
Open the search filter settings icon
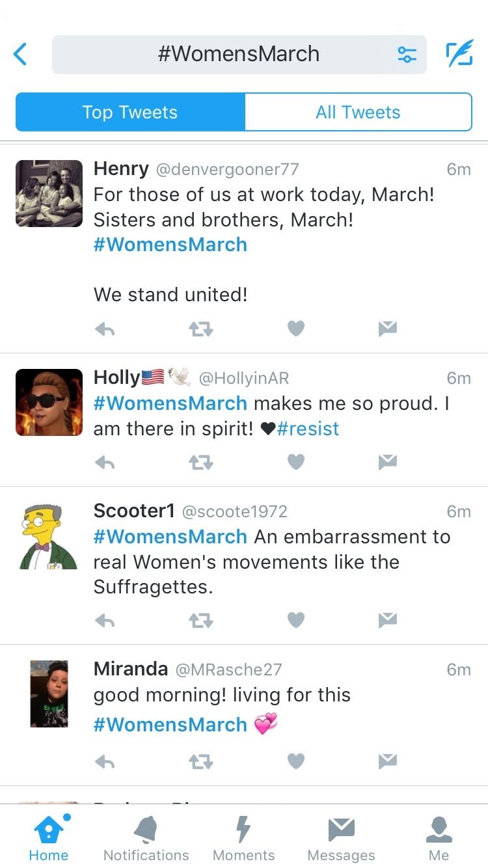[407, 55]
